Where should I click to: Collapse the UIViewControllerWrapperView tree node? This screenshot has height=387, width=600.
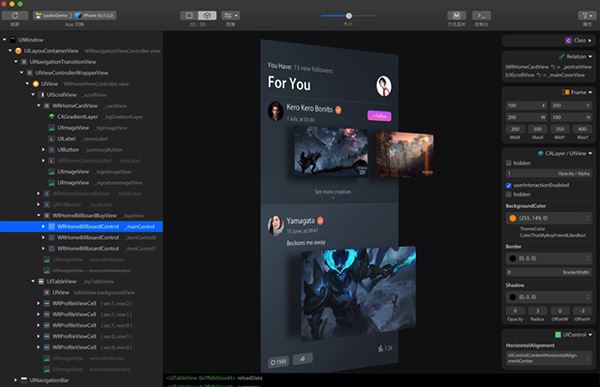pos(22,73)
